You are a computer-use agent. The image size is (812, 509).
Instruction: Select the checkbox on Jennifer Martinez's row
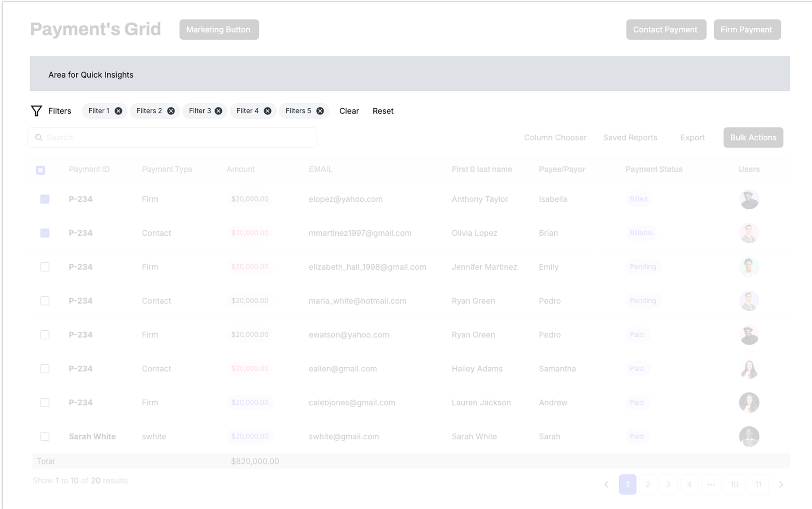(45, 267)
